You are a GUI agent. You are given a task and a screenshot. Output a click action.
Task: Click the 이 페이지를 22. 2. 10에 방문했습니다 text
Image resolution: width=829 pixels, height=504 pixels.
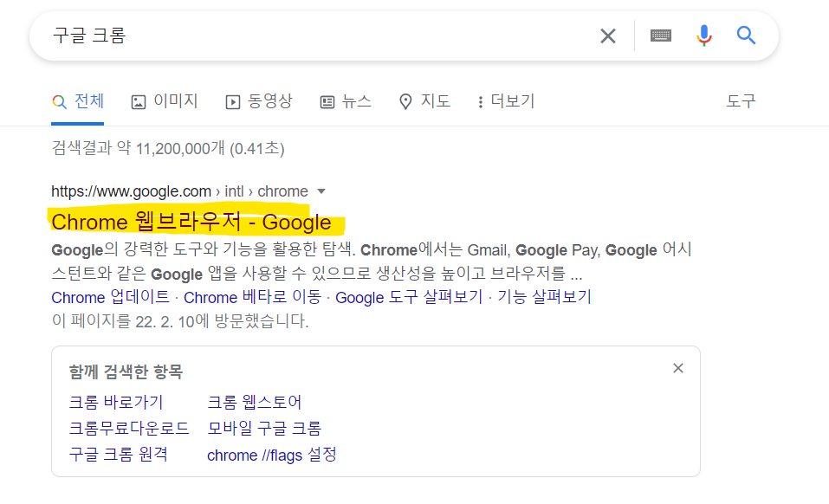[180, 320]
